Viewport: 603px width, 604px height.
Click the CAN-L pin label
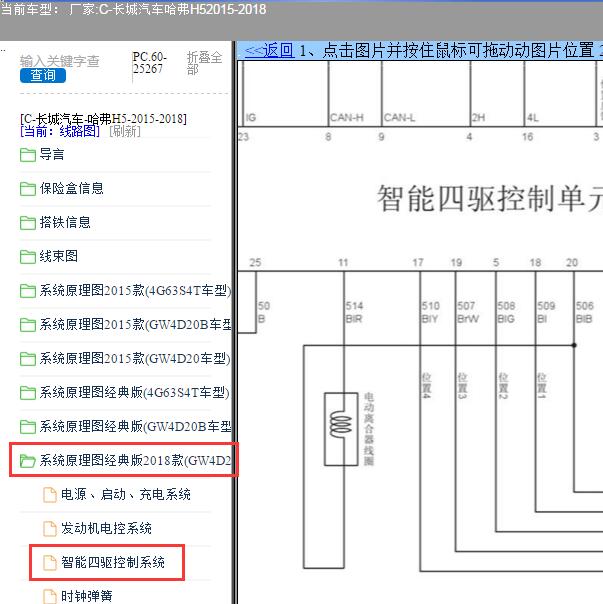coord(400,117)
